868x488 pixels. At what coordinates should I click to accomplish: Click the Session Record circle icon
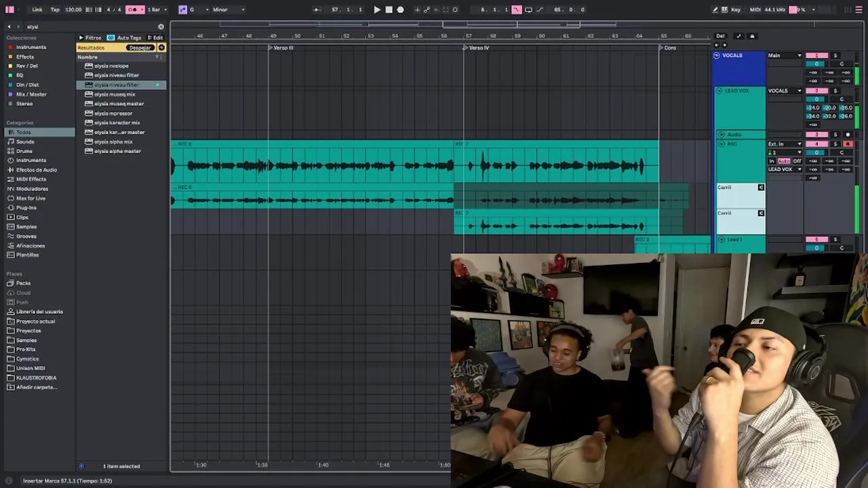(x=455, y=9)
